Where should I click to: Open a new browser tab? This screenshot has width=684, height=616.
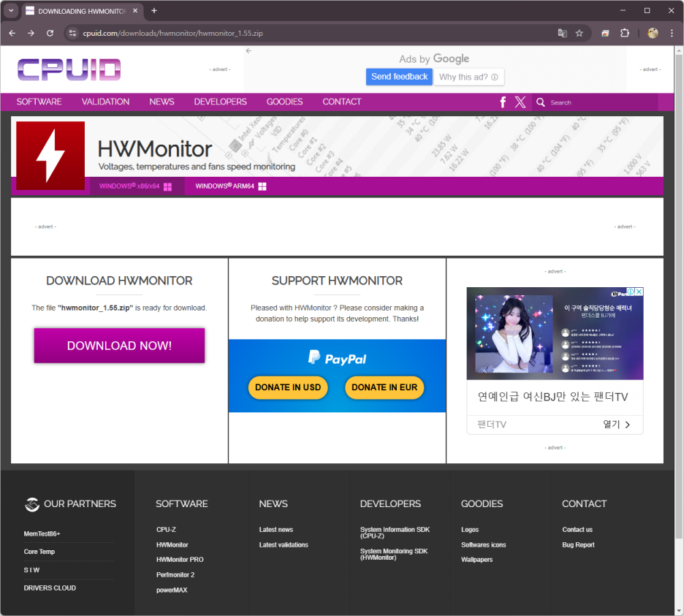click(154, 10)
